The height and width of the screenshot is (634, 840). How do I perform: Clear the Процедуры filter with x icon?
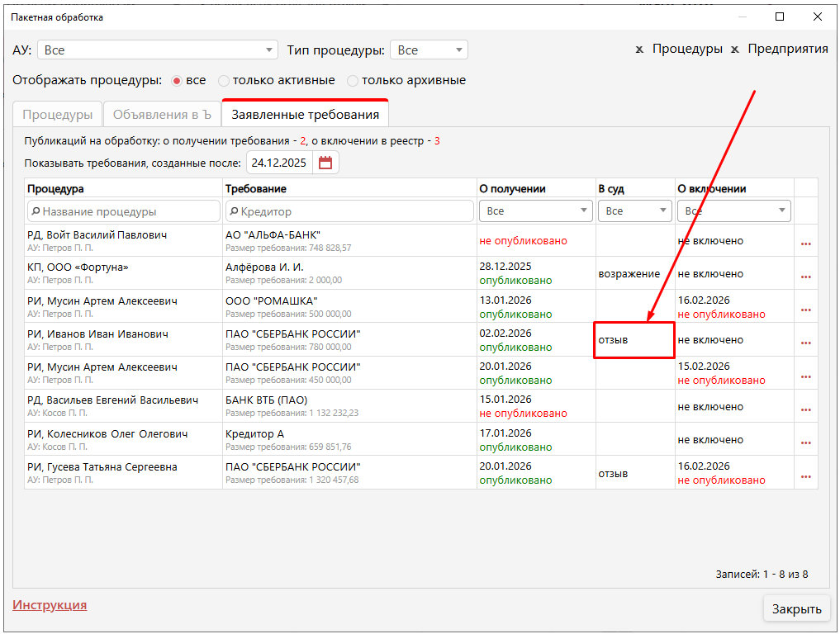[x=639, y=50]
